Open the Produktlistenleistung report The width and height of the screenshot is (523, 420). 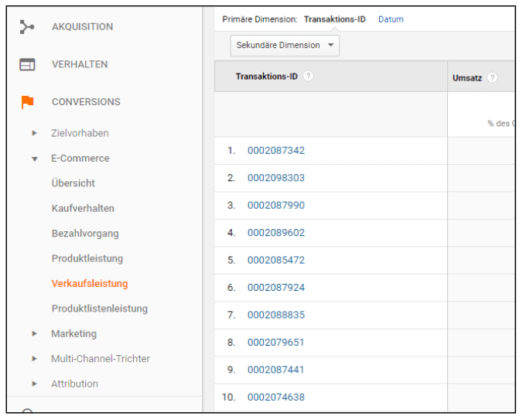coord(99,309)
